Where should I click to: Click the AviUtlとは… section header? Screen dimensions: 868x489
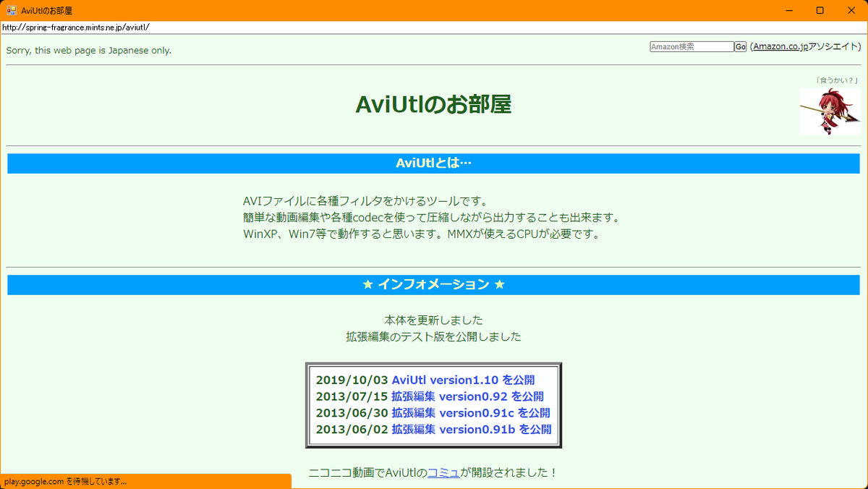(433, 163)
